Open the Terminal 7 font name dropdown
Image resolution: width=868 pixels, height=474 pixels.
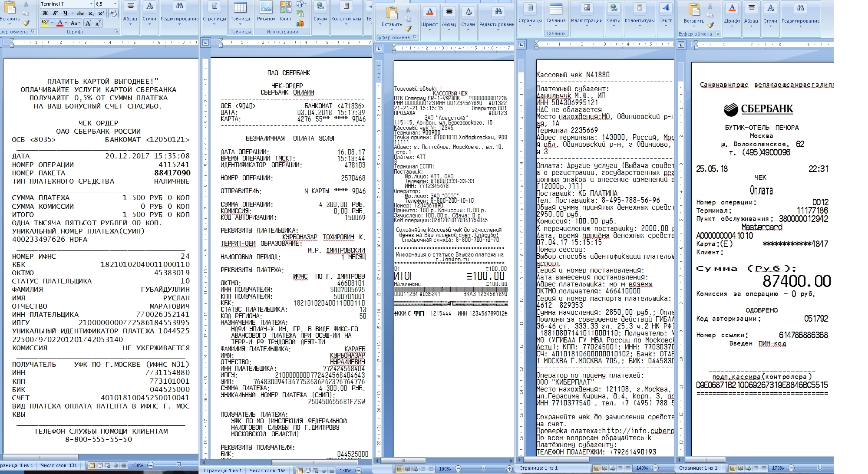pos(91,4)
